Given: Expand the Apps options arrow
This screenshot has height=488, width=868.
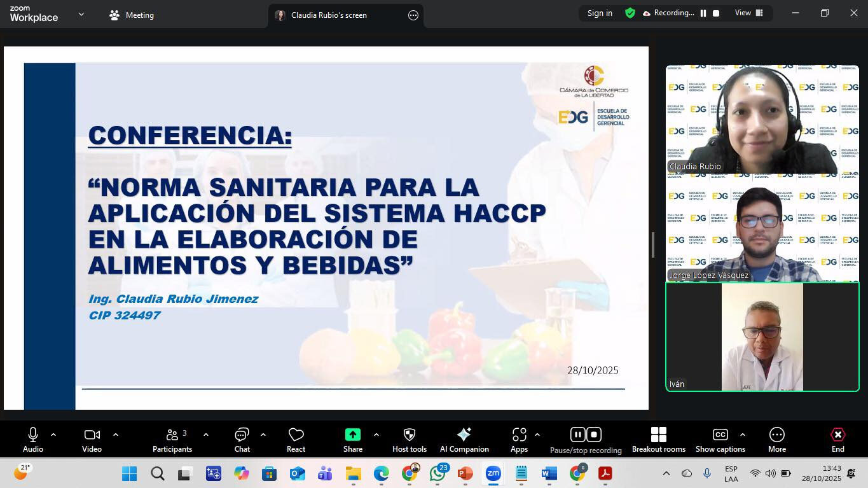Looking at the screenshot, I should tap(537, 435).
